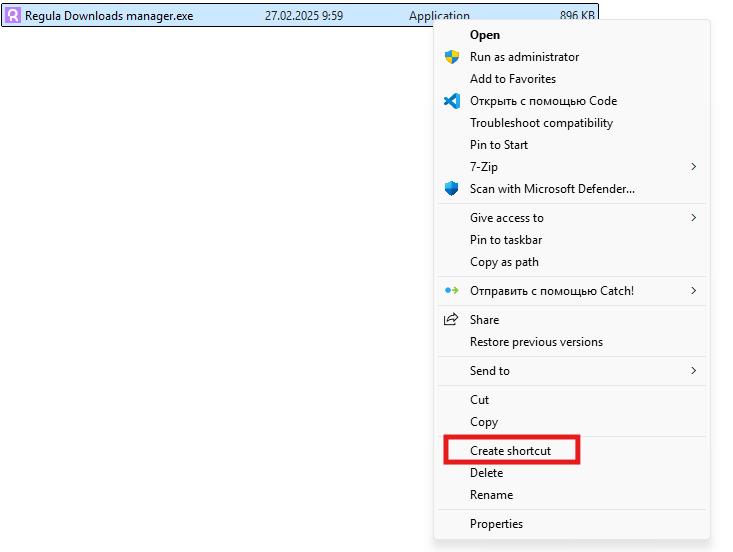733x552 pixels.
Task: Click the Catch! arrow icon
Action: coord(452,291)
